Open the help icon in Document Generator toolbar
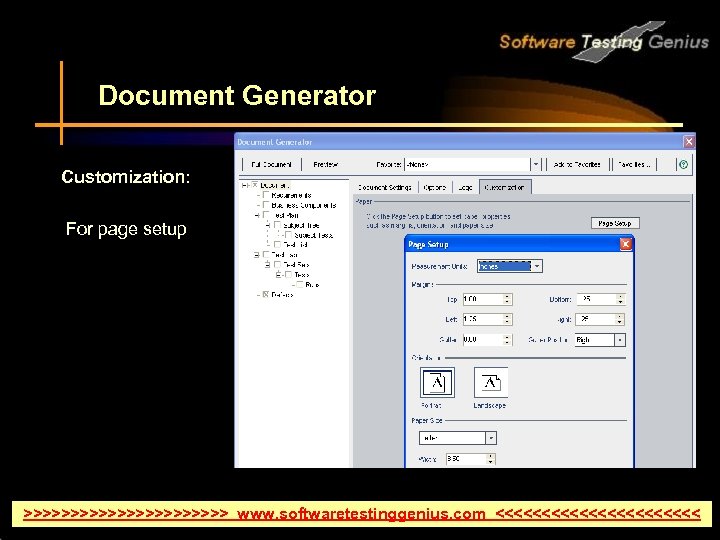The image size is (720, 540). (683, 164)
